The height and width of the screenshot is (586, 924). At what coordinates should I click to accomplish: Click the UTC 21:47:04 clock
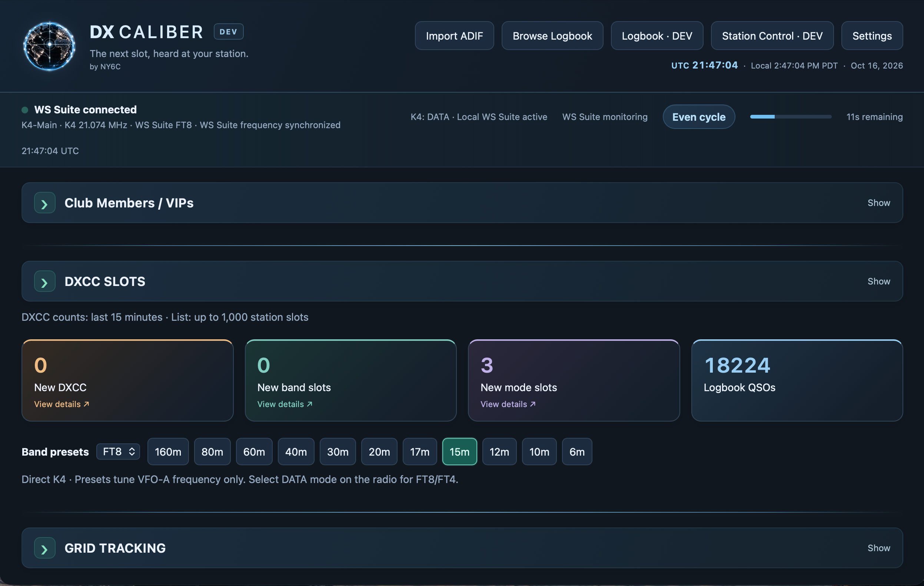pos(705,66)
